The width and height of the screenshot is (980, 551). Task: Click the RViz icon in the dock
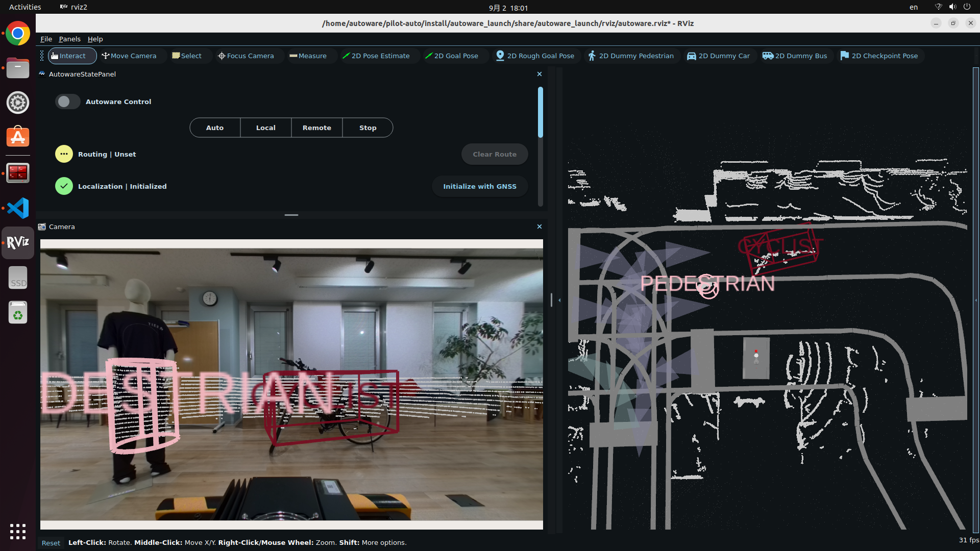pos(18,243)
